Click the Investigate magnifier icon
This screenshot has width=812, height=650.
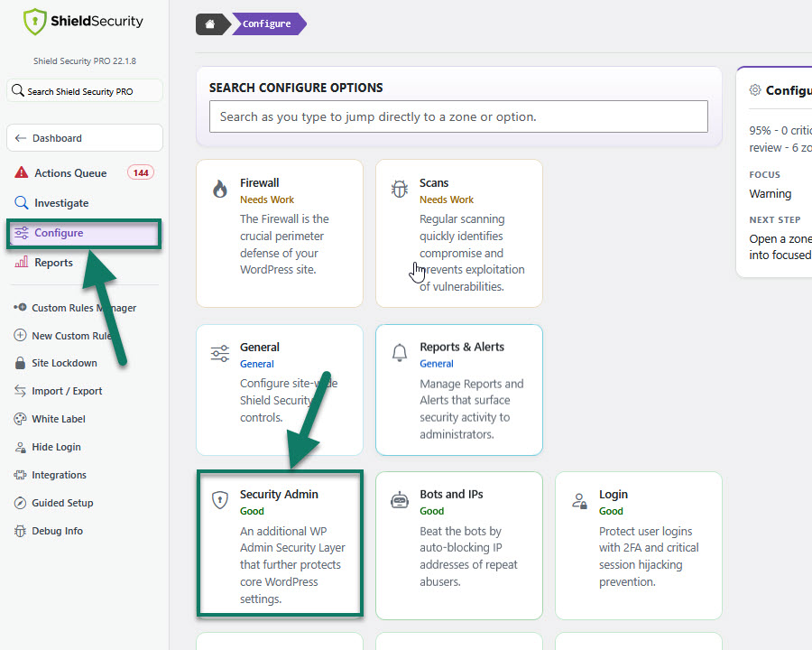tap(22, 202)
